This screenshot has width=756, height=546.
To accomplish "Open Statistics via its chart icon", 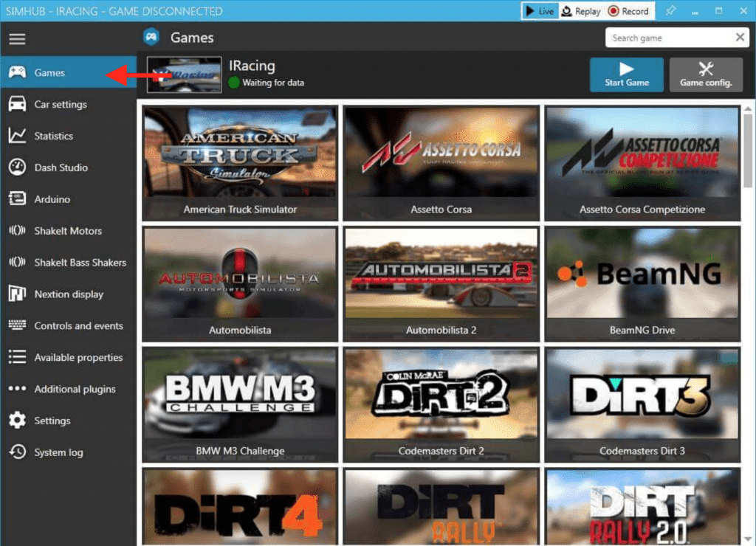I will pos(17,136).
